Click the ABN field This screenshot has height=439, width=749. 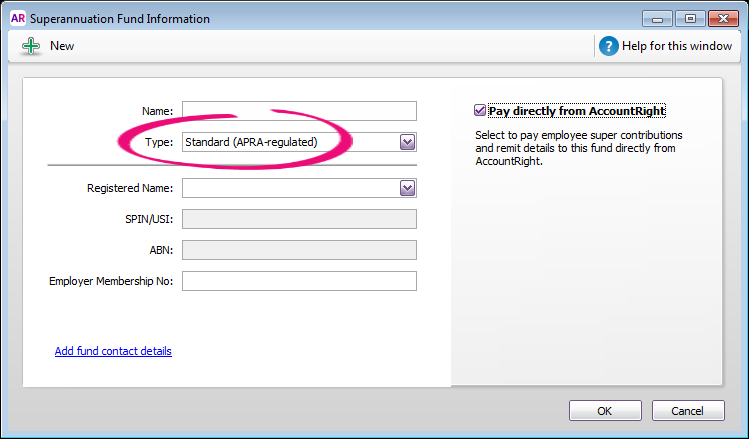tap(298, 250)
